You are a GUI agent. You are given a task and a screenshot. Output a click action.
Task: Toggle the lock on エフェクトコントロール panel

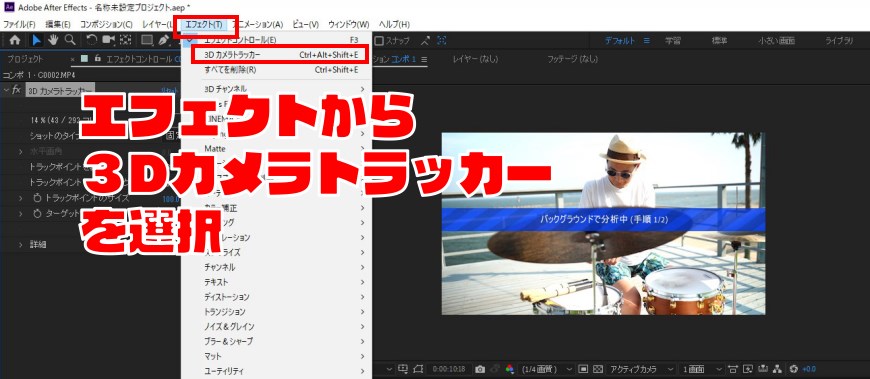pos(98,59)
